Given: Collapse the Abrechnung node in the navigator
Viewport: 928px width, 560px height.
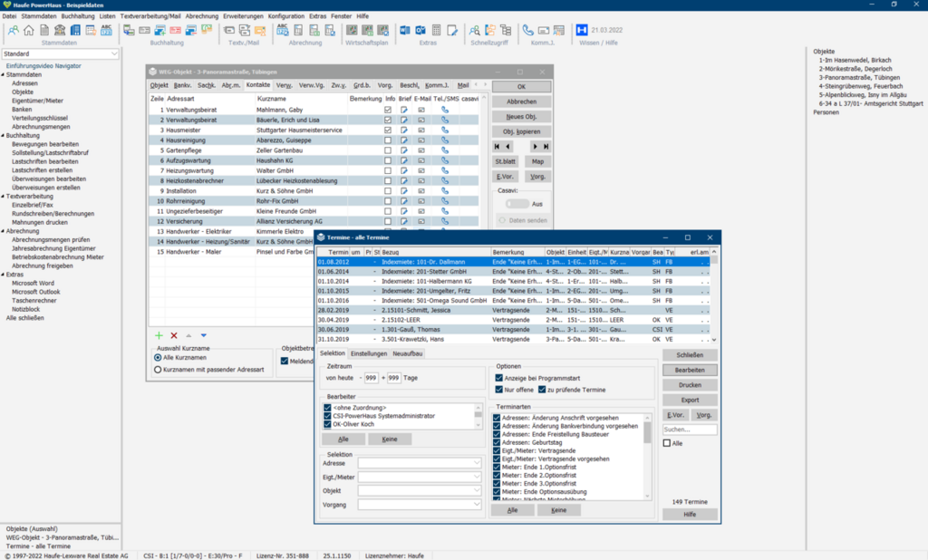Looking at the screenshot, I should [3, 231].
